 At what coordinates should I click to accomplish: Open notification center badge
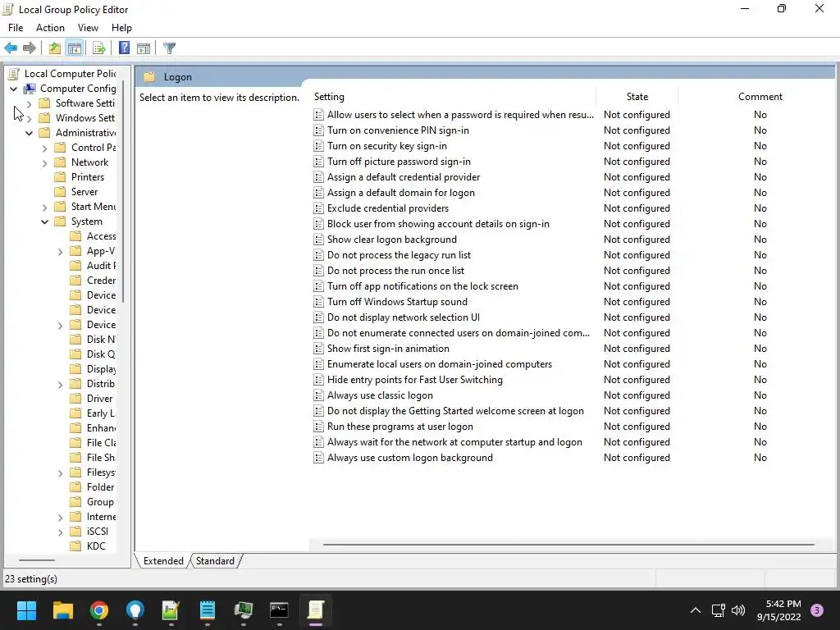click(x=816, y=610)
